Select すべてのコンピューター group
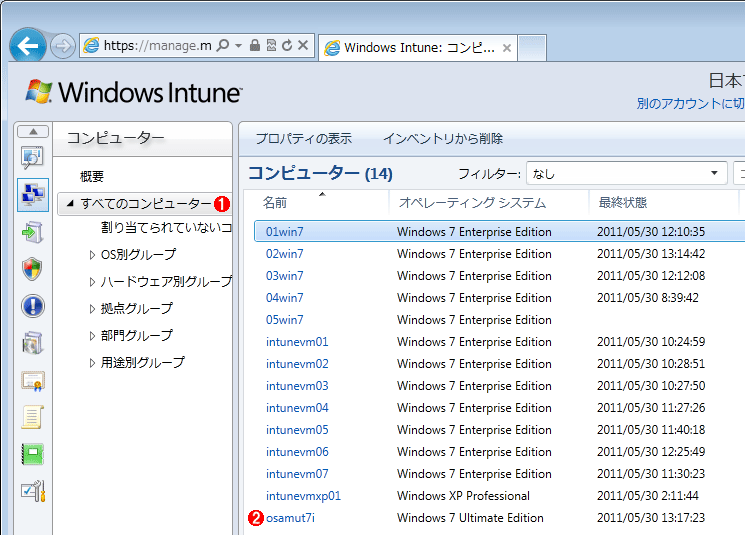 [x=145, y=204]
